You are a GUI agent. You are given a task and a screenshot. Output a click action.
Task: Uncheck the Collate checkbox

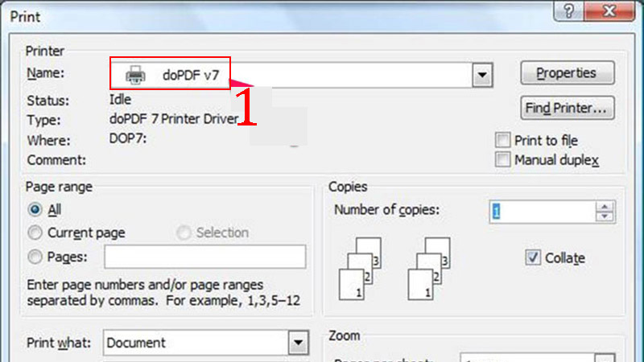pos(533,257)
